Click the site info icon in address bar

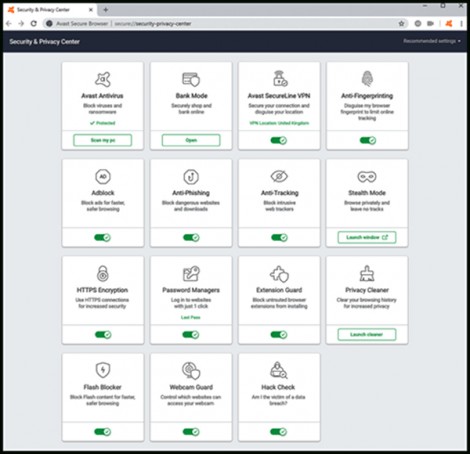pyautogui.click(x=49, y=23)
